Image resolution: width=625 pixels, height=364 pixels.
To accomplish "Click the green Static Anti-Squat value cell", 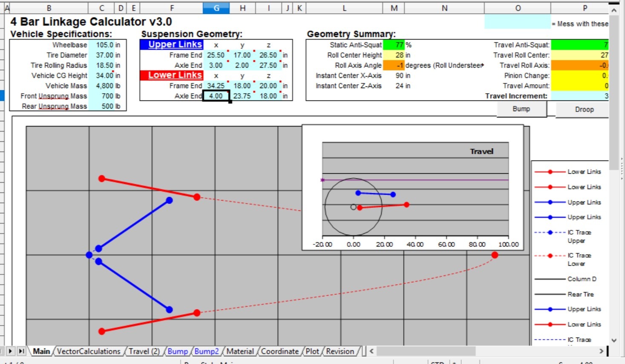I will (394, 45).
